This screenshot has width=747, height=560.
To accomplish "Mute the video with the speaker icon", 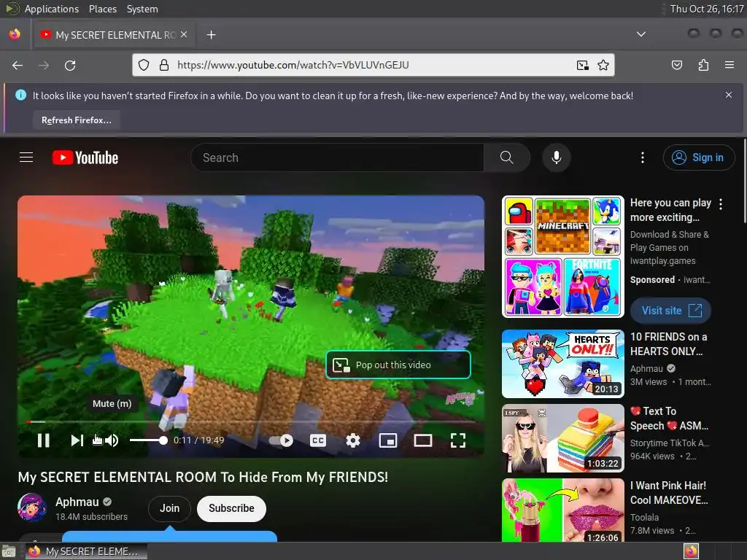I will pyautogui.click(x=112, y=440).
